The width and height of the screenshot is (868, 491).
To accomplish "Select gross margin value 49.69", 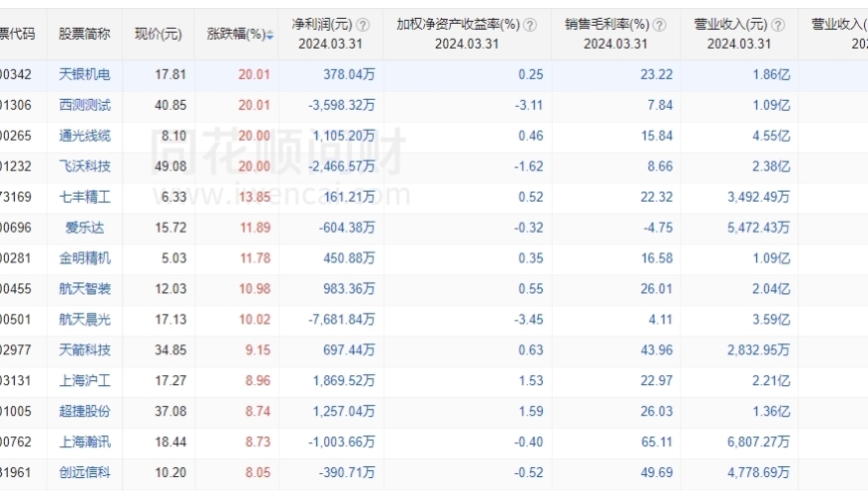I will click(656, 473).
